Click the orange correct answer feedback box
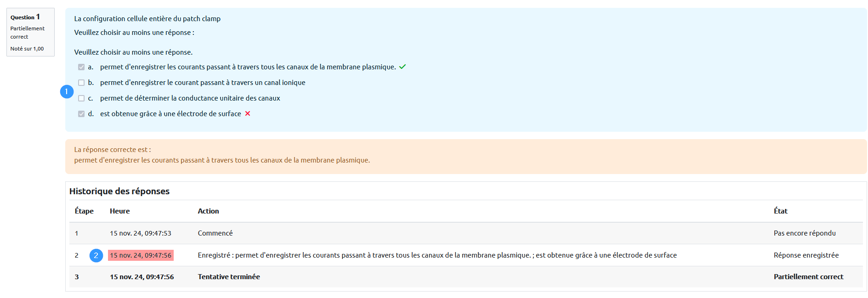Screen dimensions: 868x298 pos(465,156)
